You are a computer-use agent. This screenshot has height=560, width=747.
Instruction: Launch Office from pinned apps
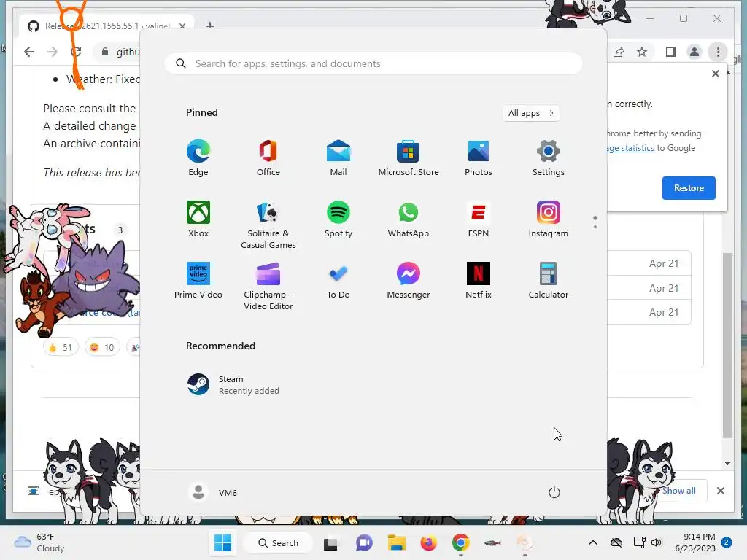268,157
